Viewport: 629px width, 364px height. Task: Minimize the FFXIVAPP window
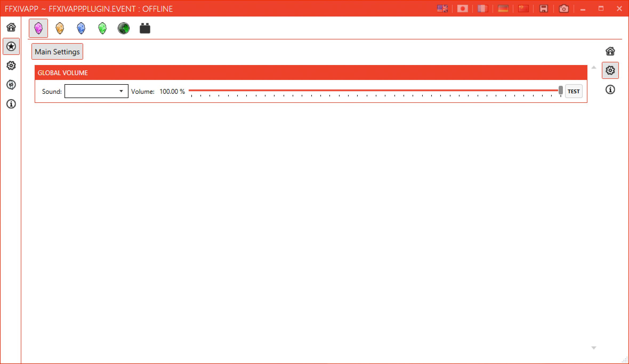point(583,9)
